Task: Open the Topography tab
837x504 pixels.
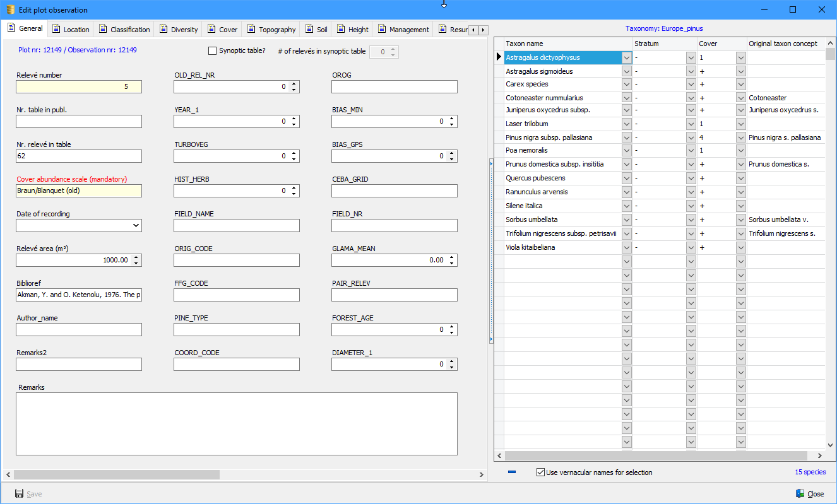Action: 271,30
